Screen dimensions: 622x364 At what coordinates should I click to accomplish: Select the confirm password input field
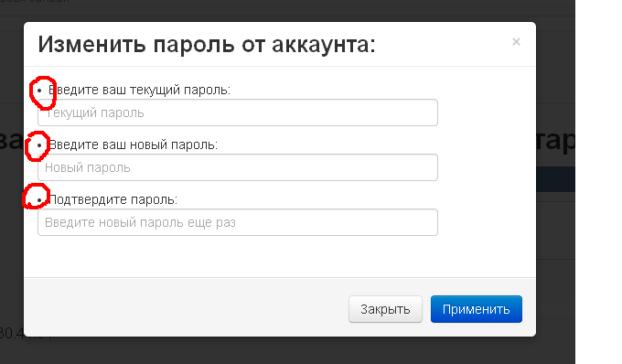tap(238, 222)
